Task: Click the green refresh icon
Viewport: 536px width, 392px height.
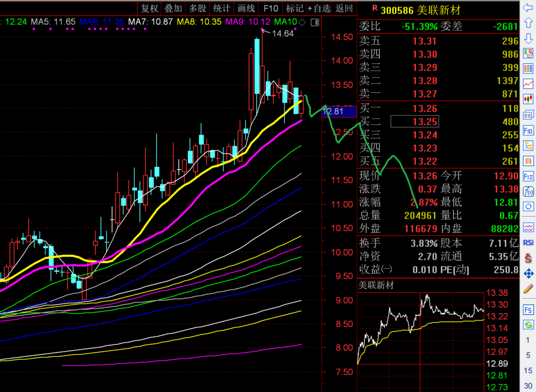Action: tap(528, 325)
